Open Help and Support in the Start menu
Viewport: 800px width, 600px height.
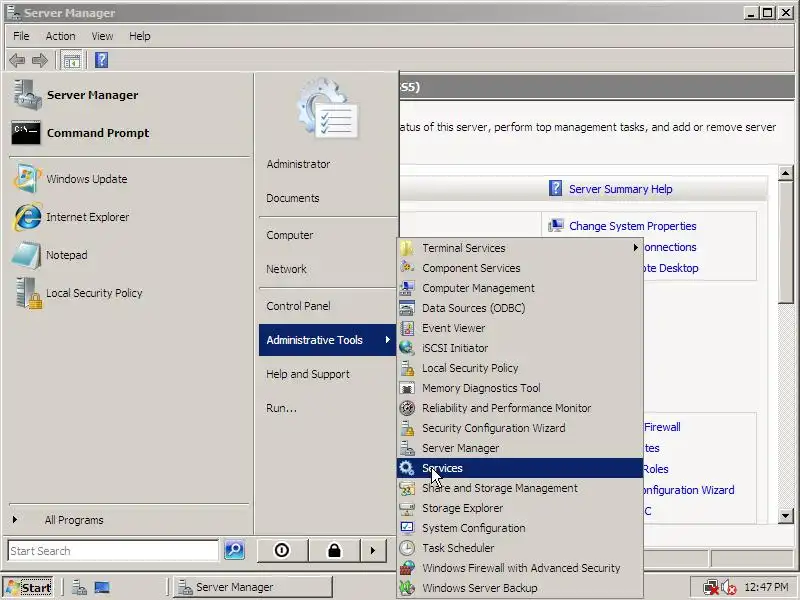(x=327, y=374)
